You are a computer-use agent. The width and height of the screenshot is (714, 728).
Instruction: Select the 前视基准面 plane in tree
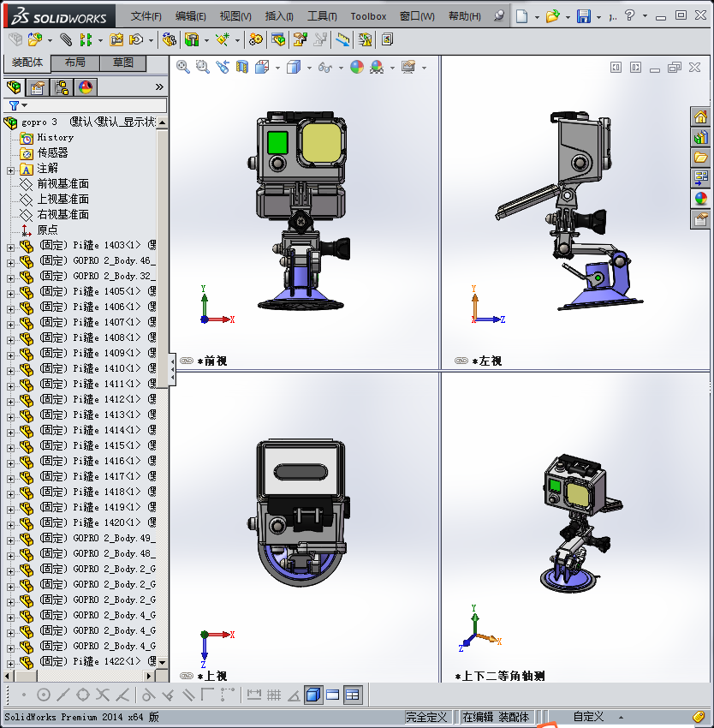[62, 184]
